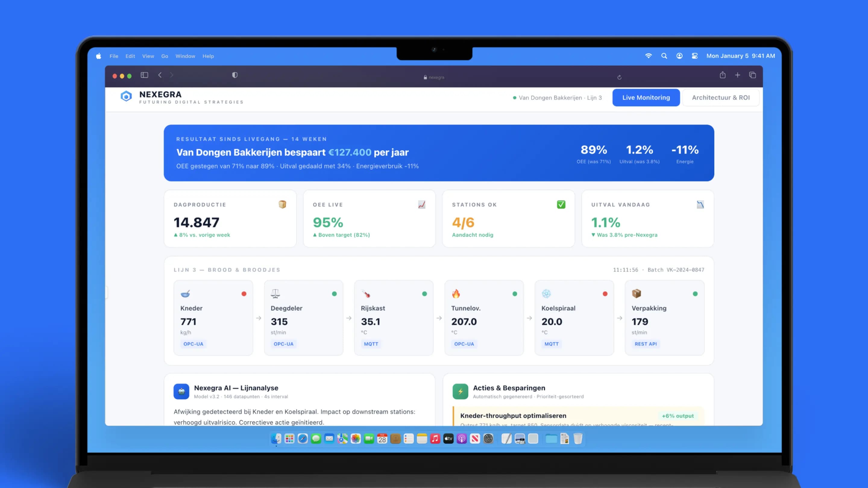This screenshot has height=488, width=868.
Task: Click the Tunnelov. flame icon
Action: pyautogui.click(x=456, y=294)
